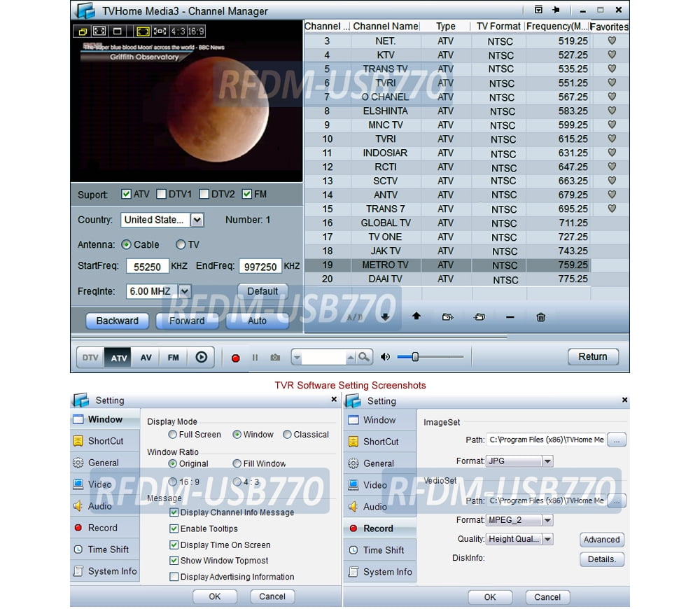The image size is (700, 609).
Task: Pin the window using the pin icon
Action: point(556,10)
